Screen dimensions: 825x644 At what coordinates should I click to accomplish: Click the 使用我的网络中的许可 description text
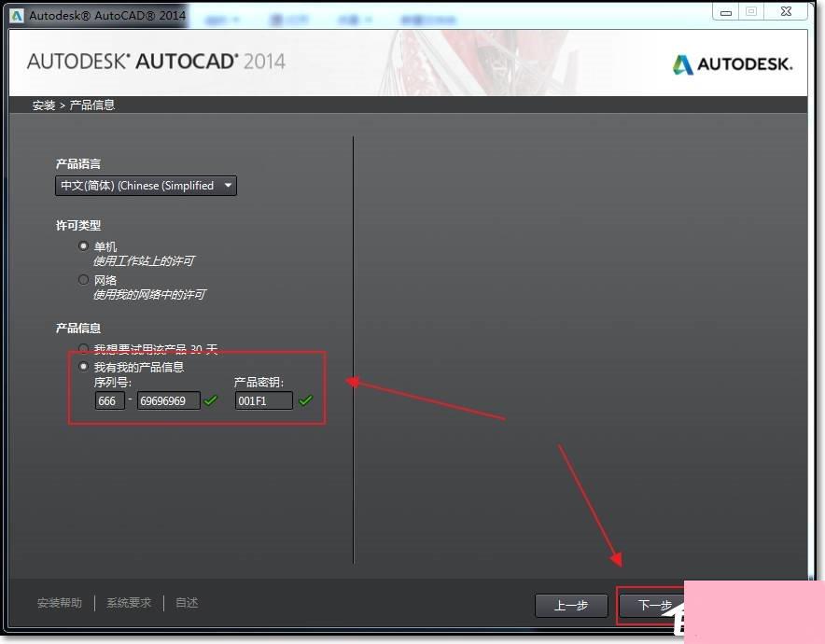[149, 295]
